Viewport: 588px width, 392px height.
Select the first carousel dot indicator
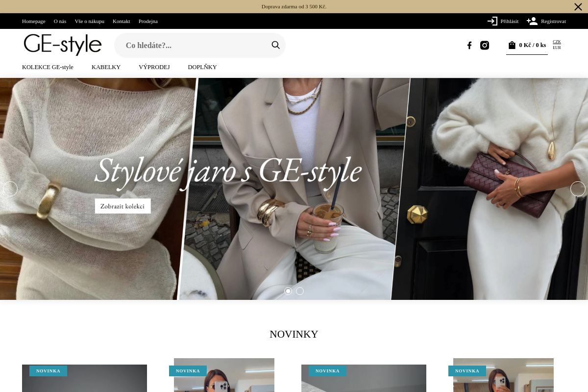(x=288, y=291)
